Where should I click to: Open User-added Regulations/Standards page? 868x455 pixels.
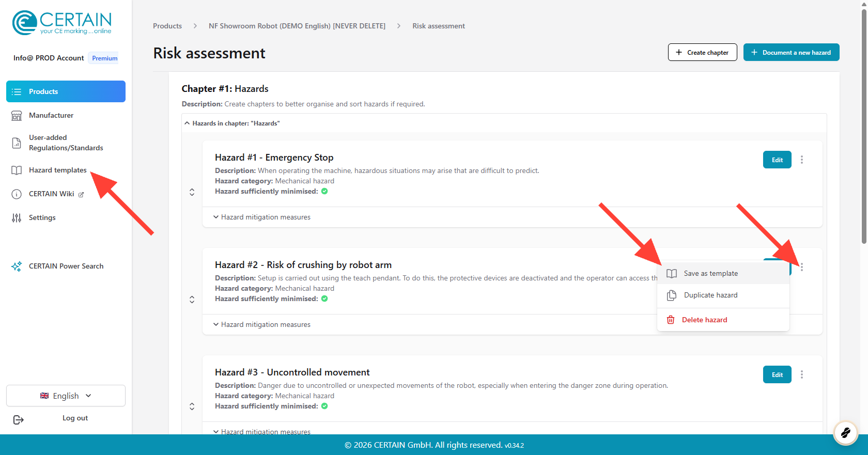pos(66,143)
